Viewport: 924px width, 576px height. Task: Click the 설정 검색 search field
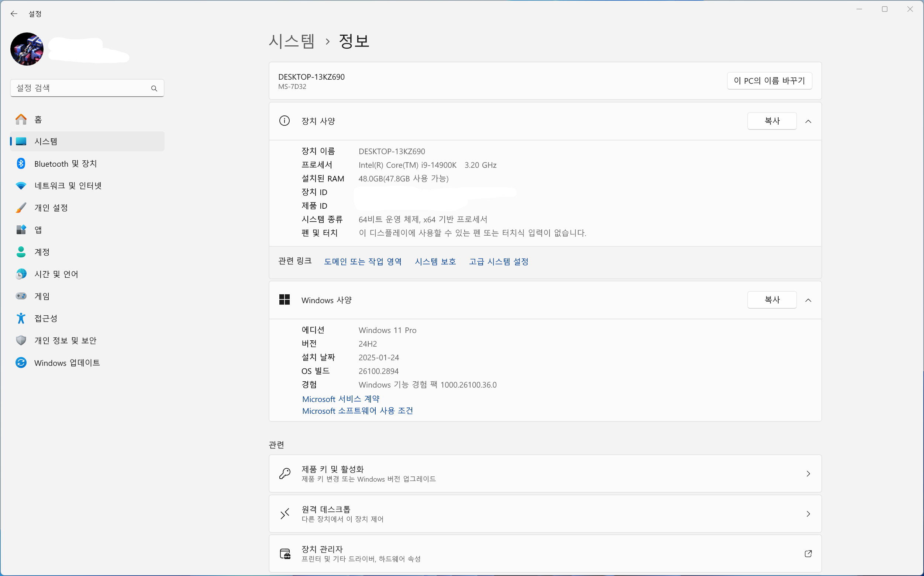click(x=87, y=88)
